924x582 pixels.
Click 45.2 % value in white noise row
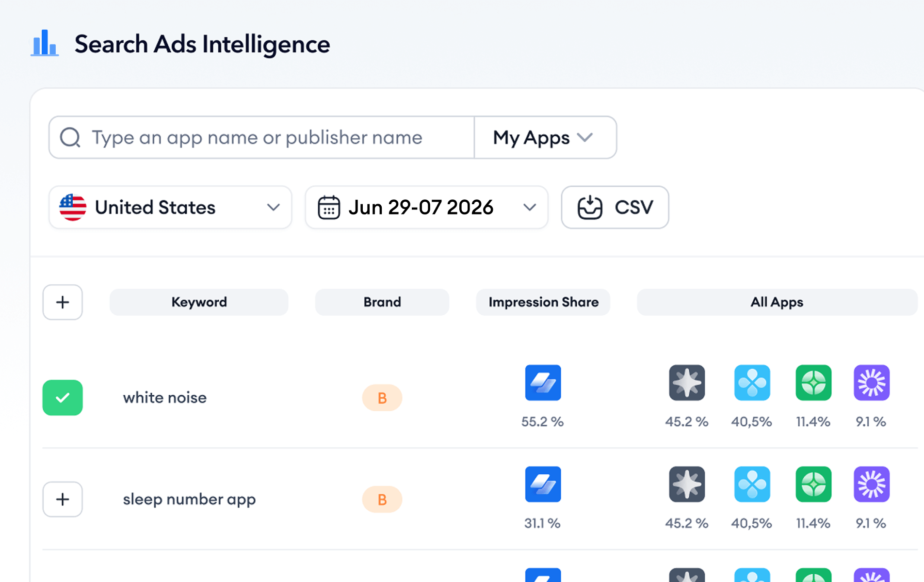click(687, 421)
